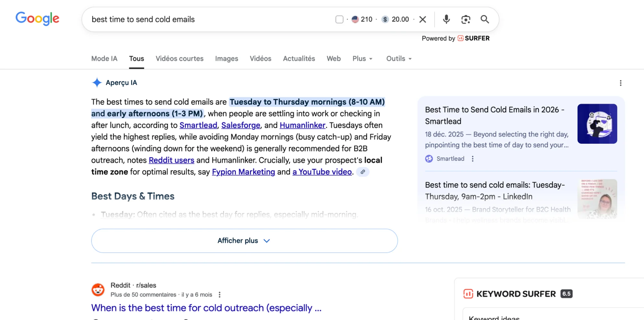Click the 'Reddit · r/sales' source label
644x320 pixels.
point(133,285)
